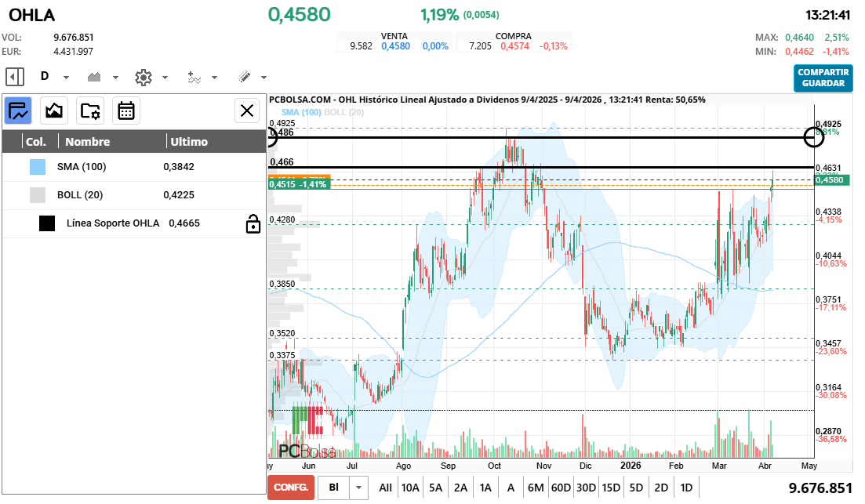The width and height of the screenshot is (865, 504).
Task: Click the mountain chart style icon
Action: click(x=93, y=76)
